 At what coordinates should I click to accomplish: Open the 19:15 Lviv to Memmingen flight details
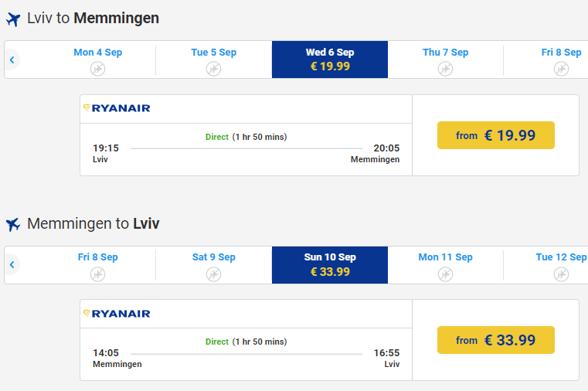pos(246,150)
